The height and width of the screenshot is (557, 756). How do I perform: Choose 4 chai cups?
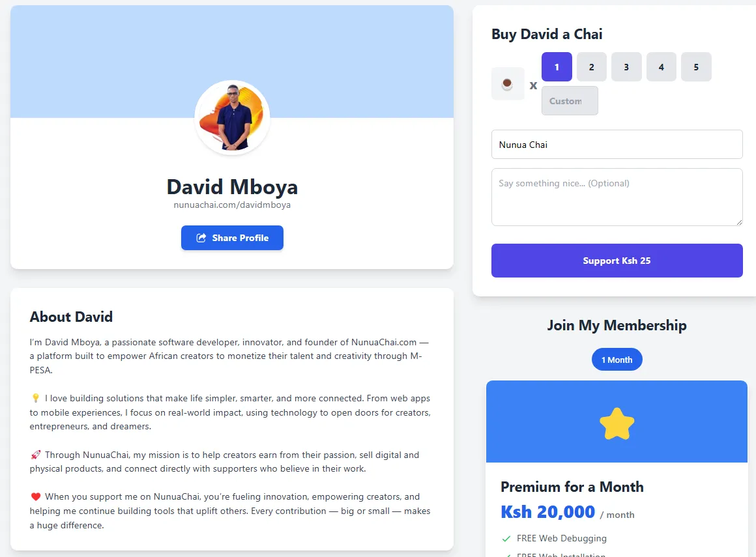coord(661,67)
